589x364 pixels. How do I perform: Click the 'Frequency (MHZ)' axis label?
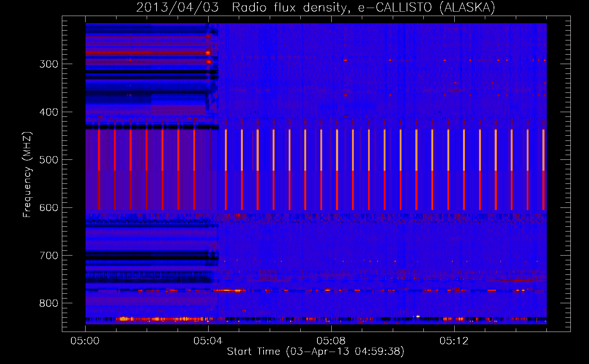pos(27,174)
